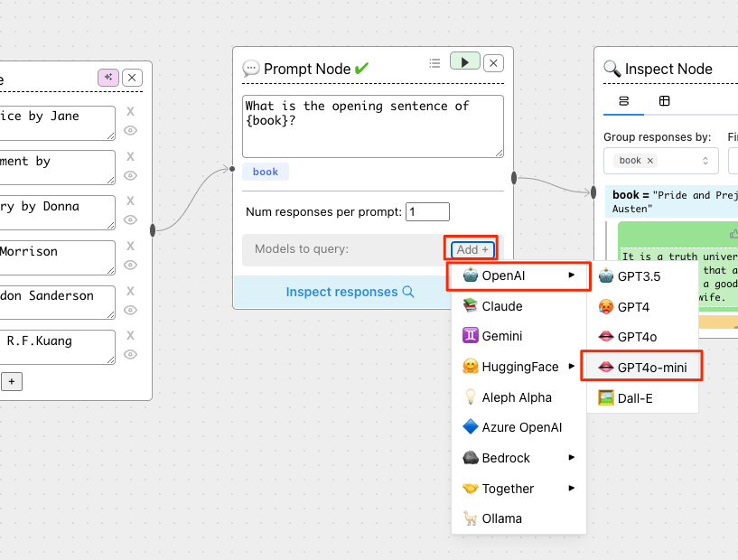Add a new text field with plus button
This screenshot has height=560, width=738.
pos(12,382)
